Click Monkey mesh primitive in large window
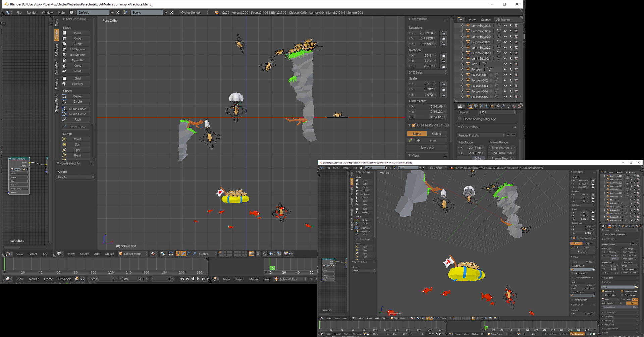The height and width of the screenshot is (337, 644). point(77,84)
